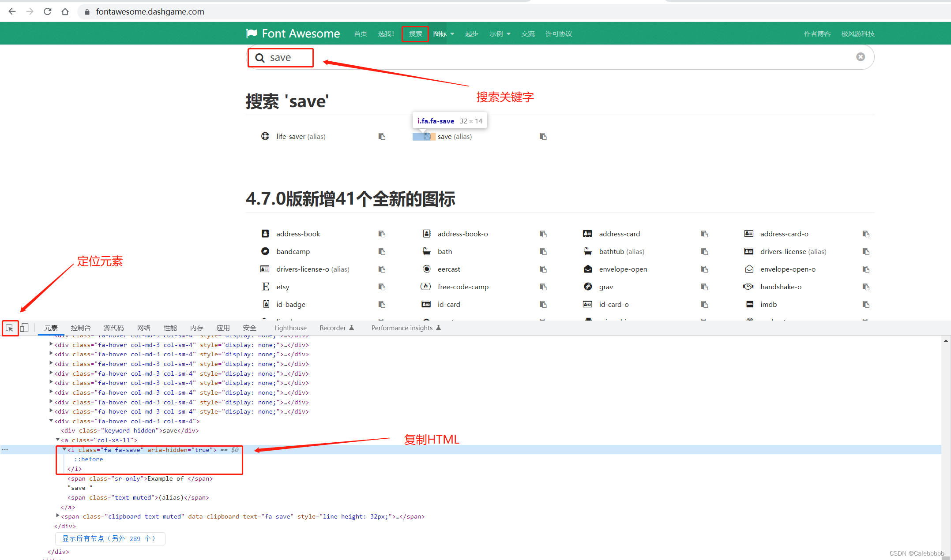
Task: Open the Performance insights tab
Action: point(406,328)
